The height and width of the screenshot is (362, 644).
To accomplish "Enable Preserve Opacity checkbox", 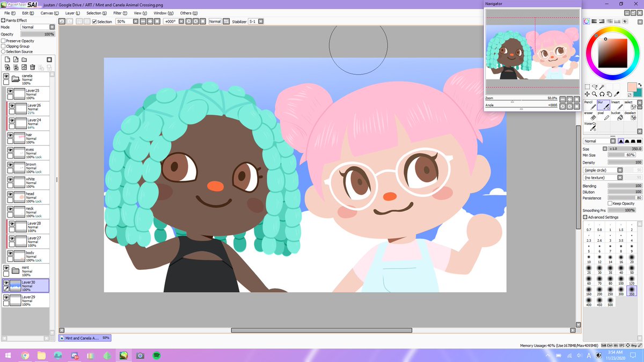I will pos(3,41).
